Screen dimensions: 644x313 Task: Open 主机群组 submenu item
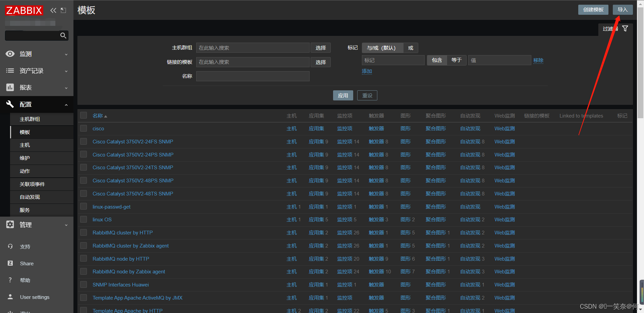[42, 119]
